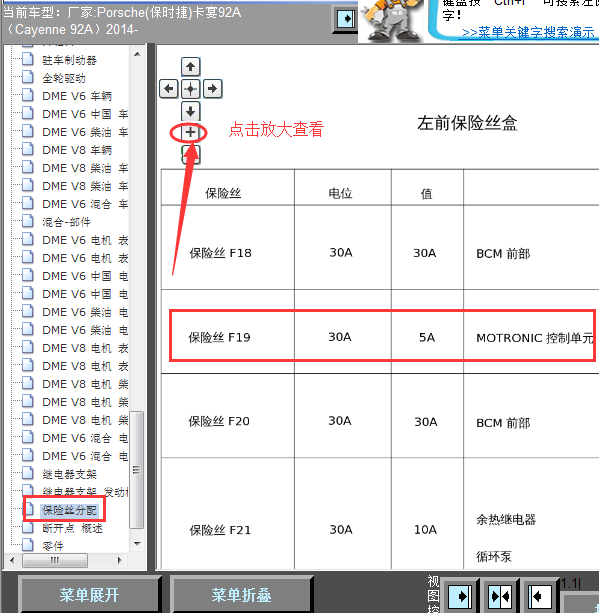Click BCM 前部 in the F20 row
Screen dimensions: 599x613
coord(503,423)
